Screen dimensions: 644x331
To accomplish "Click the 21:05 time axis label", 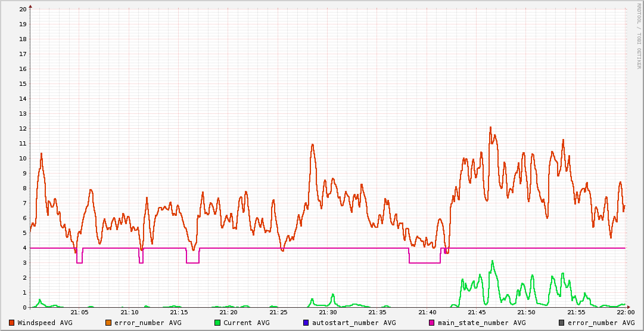I will point(80,312).
